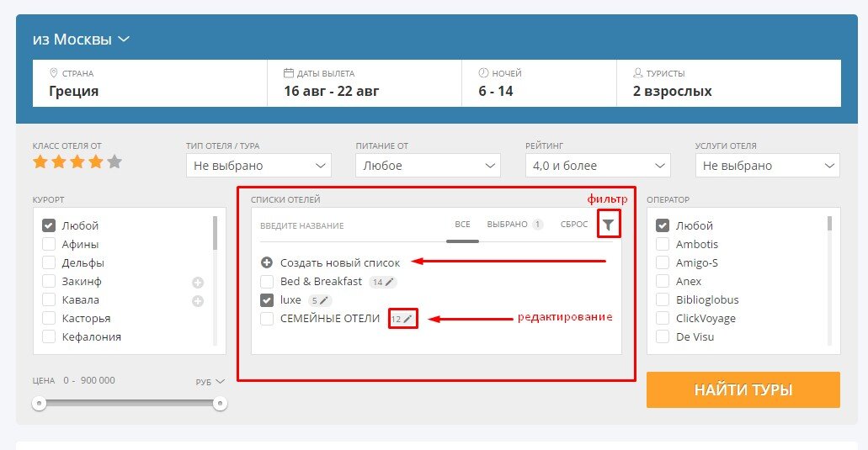The width and height of the screenshot is (868, 450).
Task: Expand Кавала resort with plus icon
Action: 198,301
